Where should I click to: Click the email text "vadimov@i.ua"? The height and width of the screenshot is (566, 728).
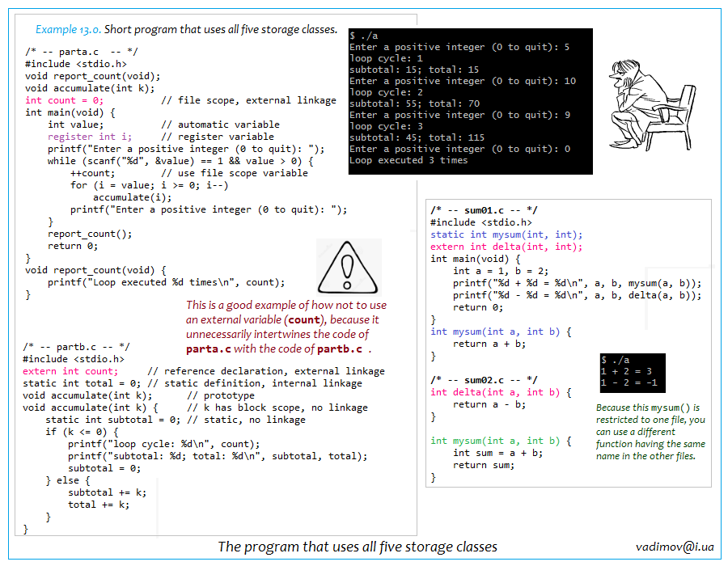[675, 547]
